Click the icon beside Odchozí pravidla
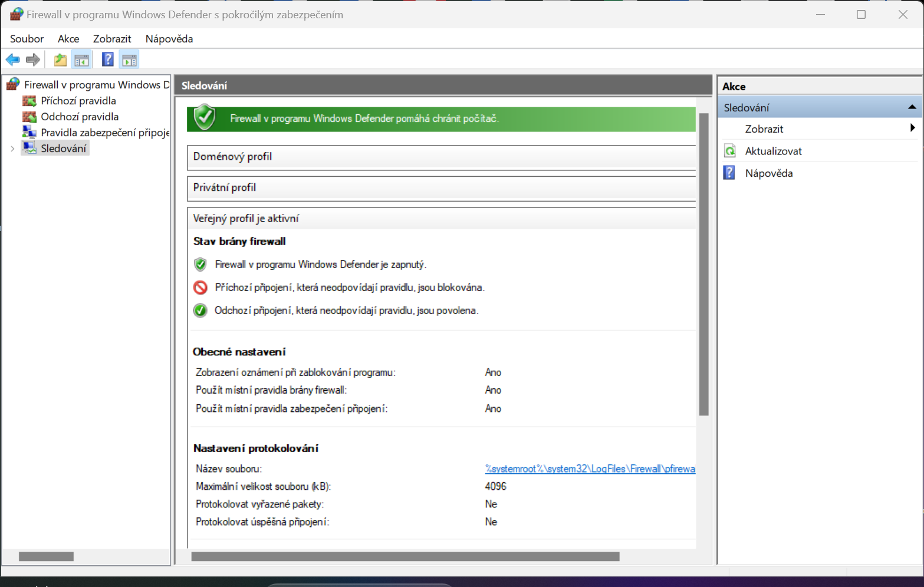 29,117
